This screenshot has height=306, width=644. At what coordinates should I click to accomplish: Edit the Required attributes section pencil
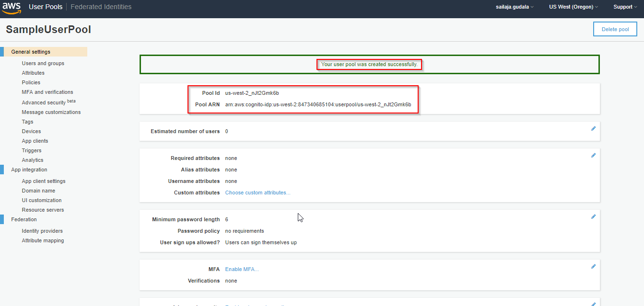(x=593, y=155)
